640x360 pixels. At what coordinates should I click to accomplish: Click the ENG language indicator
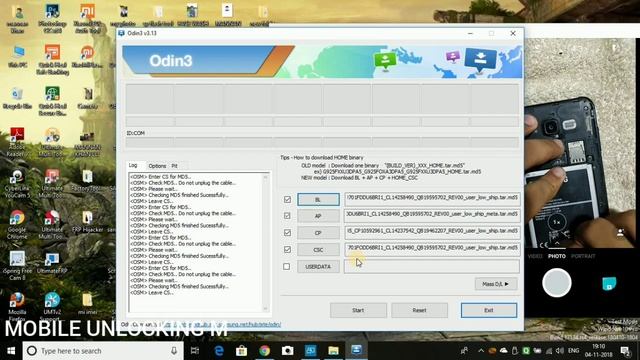point(573,351)
